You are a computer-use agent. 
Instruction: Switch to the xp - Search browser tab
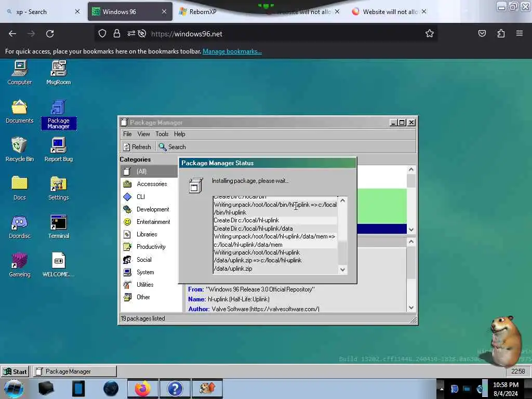click(43, 11)
